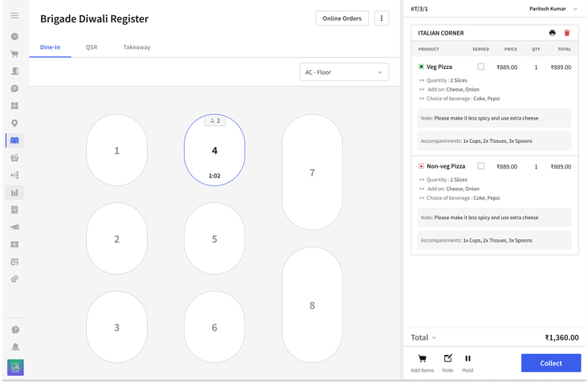Open the hamburger menu in sidebar
Viewport: 588px width, 383px height.
point(14,15)
